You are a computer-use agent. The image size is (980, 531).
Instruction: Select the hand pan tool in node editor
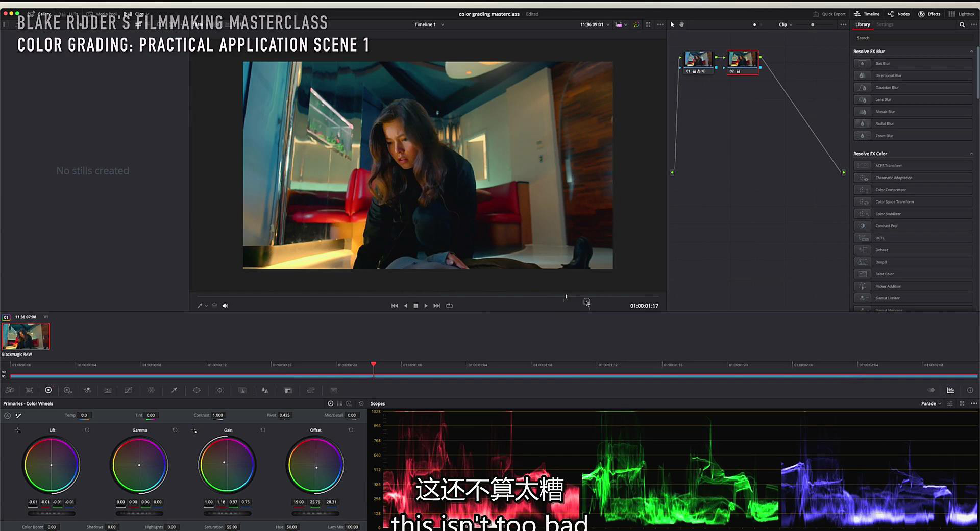pyautogui.click(x=681, y=24)
